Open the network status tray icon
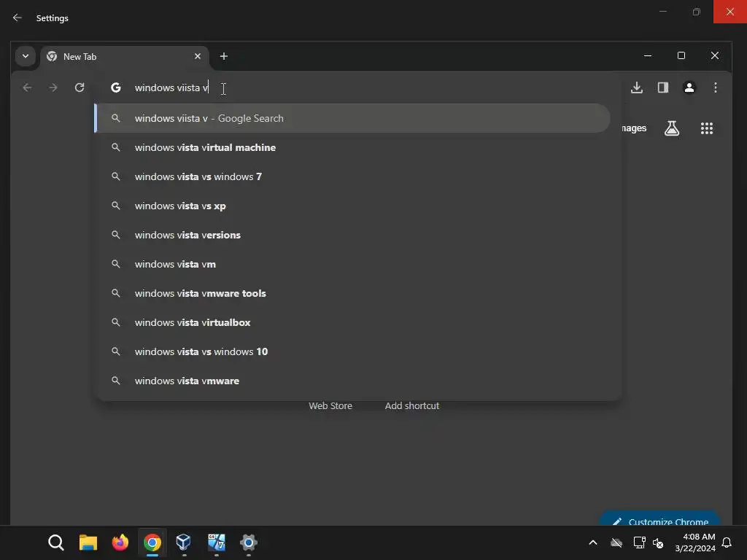Screen dimensions: 747x560 [x=639, y=542]
